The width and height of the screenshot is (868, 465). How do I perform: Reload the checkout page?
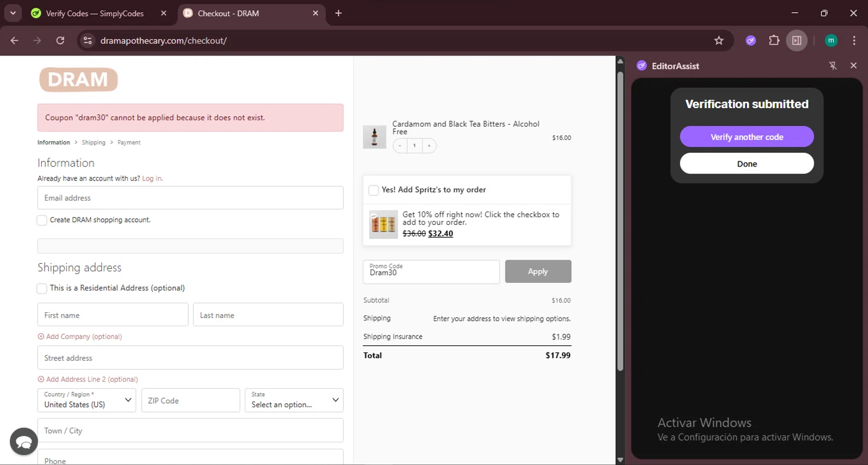(x=60, y=40)
